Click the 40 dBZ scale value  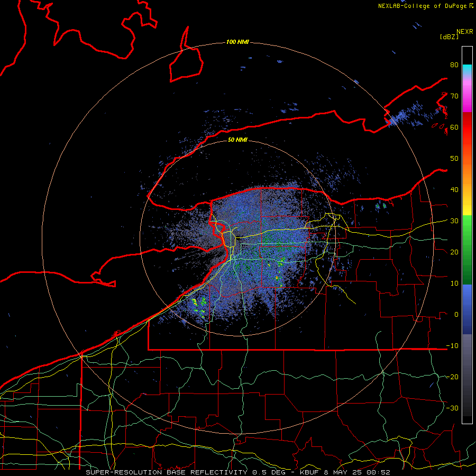[x=454, y=189]
